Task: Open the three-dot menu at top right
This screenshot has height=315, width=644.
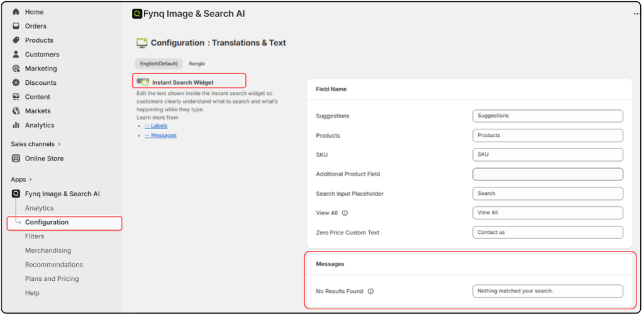Action: 637,14
